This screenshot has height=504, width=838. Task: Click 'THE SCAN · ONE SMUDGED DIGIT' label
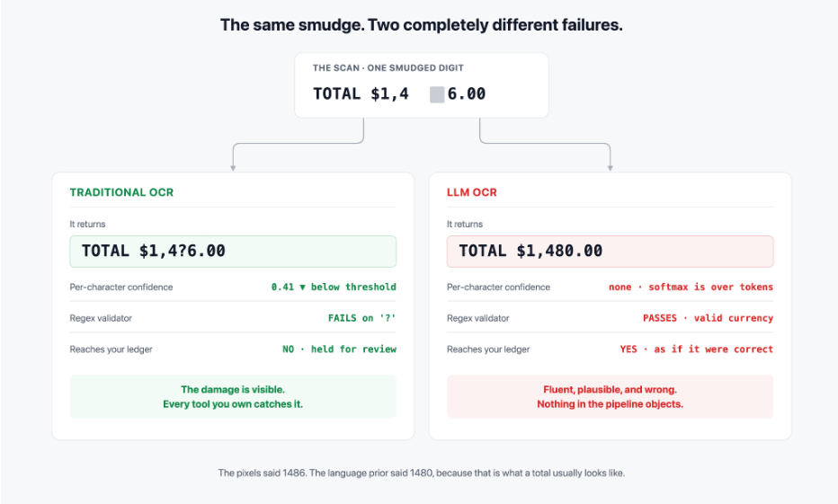point(388,67)
